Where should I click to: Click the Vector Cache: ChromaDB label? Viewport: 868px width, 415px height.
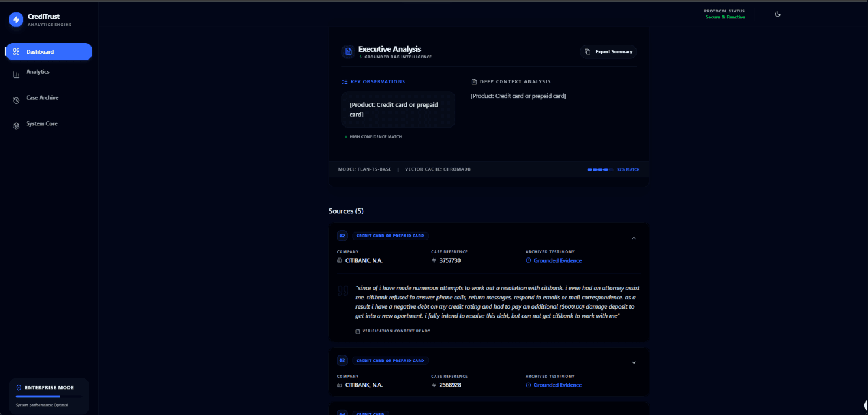pyautogui.click(x=438, y=169)
